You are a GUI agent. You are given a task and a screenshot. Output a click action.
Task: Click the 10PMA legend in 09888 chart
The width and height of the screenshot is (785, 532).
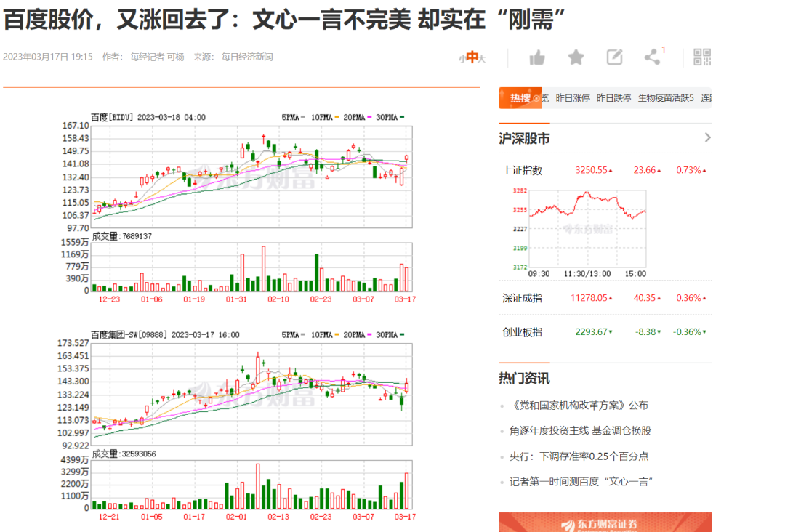[325, 335]
